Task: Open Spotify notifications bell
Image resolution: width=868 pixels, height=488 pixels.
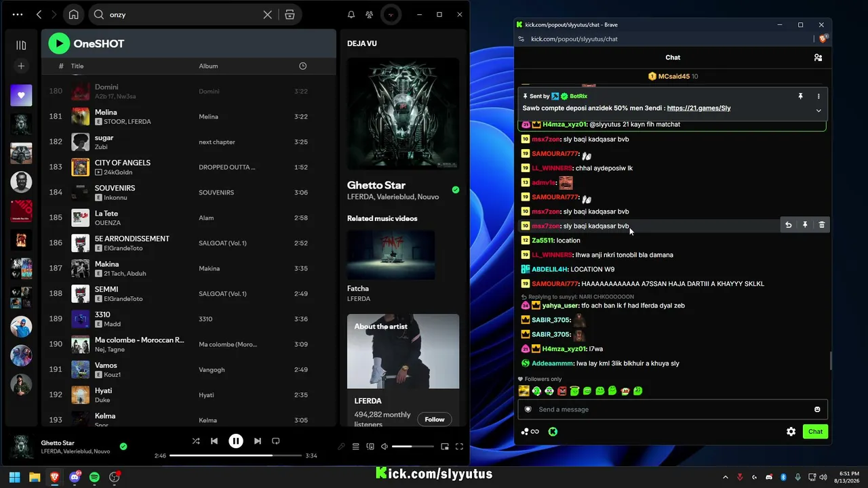Action: 351,14
